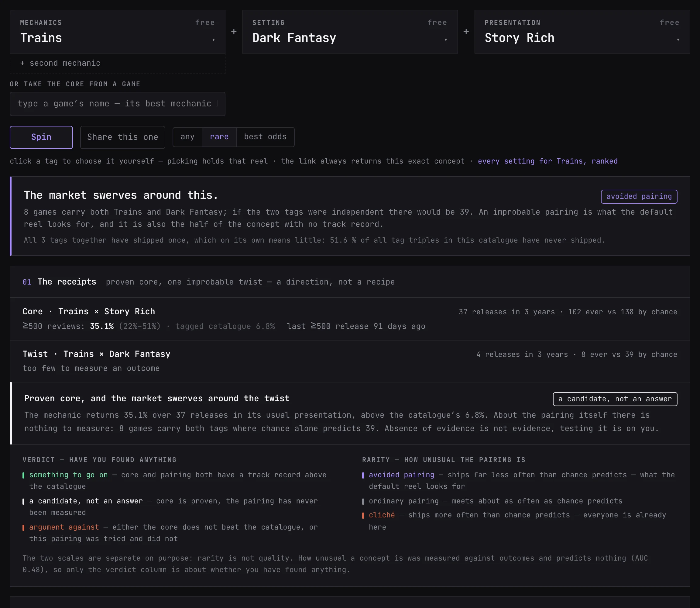Image resolution: width=700 pixels, height=608 pixels.
Task: Click the 'avoided pairing' badge
Action: (639, 196)
